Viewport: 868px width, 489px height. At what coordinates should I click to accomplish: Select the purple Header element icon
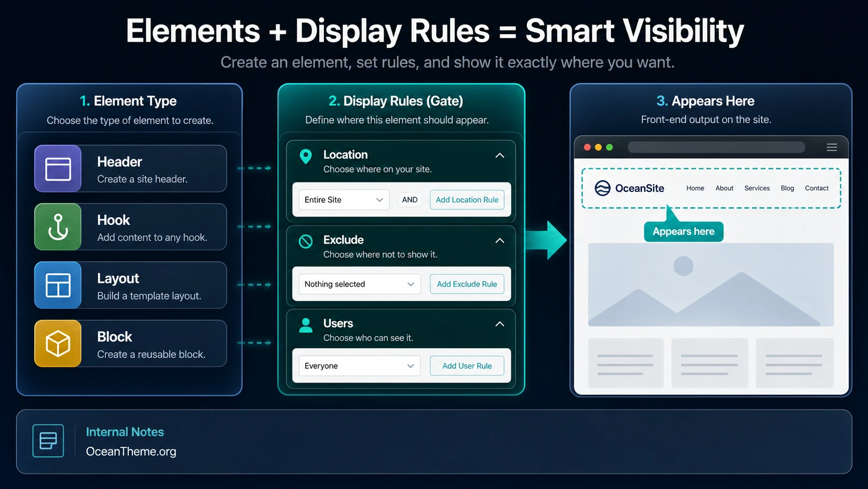(58, 169)
